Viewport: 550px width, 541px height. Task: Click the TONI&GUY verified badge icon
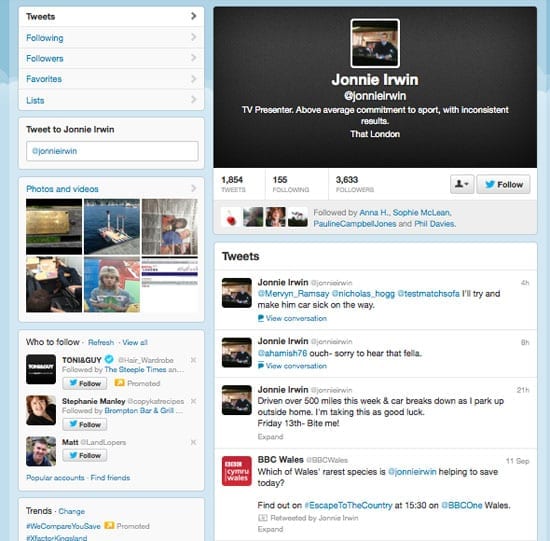pyautogui.click(x=109, y=359)
